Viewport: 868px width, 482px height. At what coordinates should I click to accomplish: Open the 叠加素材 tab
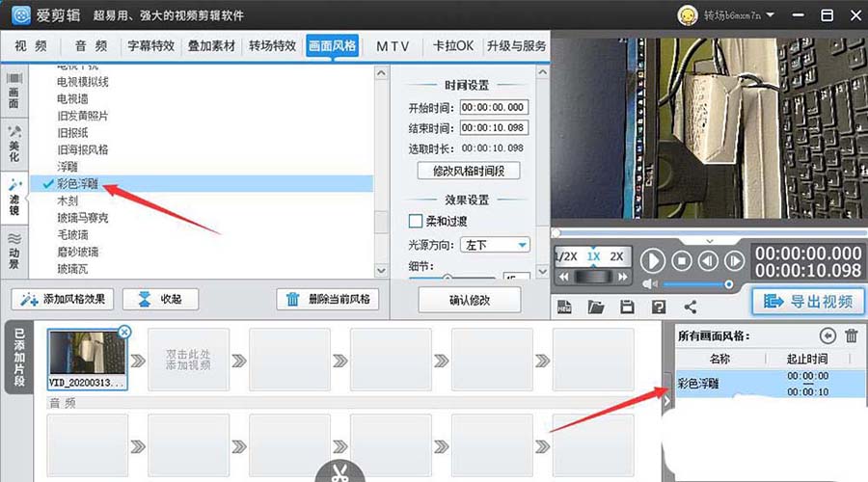211,46
